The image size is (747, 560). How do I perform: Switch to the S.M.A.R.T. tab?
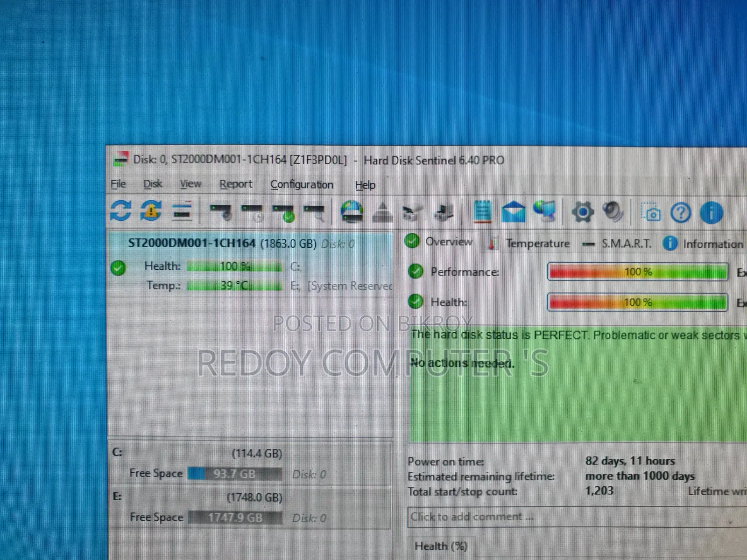pyautogui.click(x=617, y=243)
